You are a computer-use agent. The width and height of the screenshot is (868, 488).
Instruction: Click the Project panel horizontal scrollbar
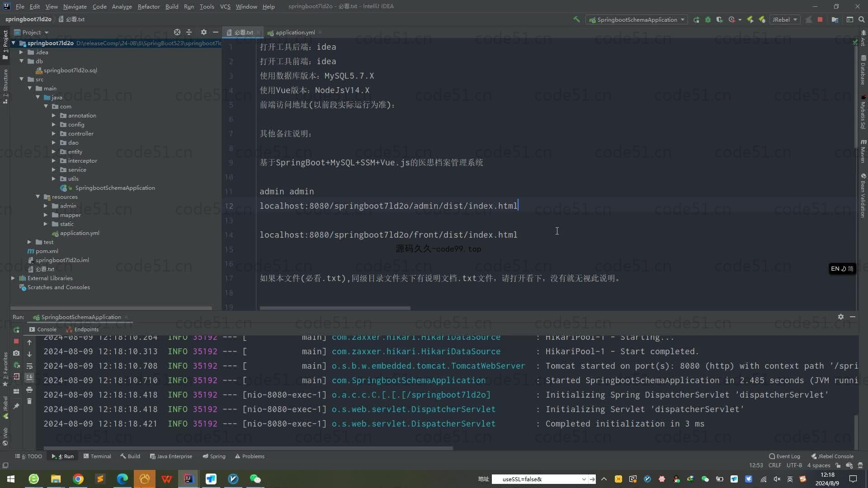point(111,309)
